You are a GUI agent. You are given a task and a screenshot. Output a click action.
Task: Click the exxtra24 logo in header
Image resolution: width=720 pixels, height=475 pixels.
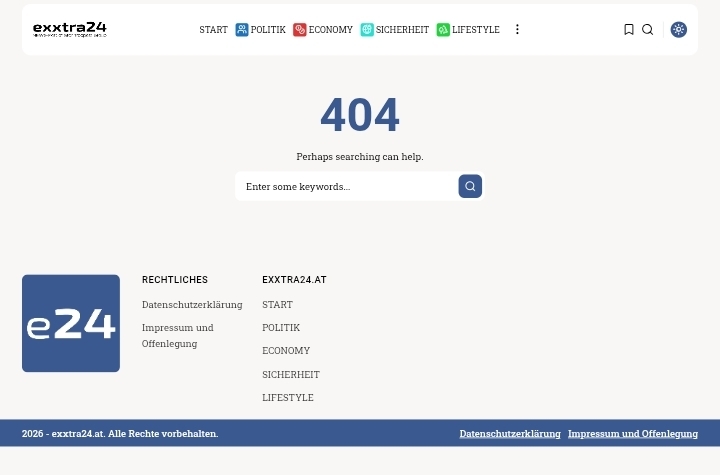pyautogui.click(x=69, y=29)
